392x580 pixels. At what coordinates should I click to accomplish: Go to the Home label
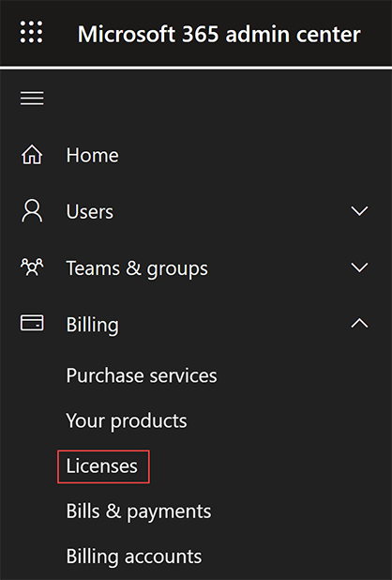click(x=92, y=155)
